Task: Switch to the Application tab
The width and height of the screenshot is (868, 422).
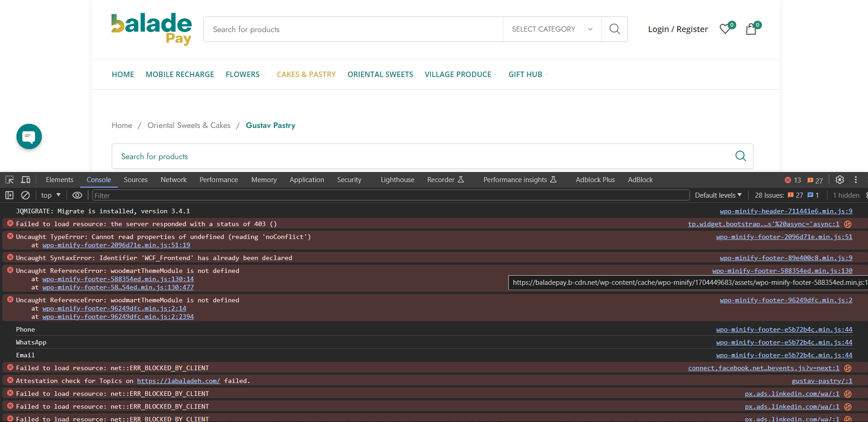Action: click(x=306, y=180)
